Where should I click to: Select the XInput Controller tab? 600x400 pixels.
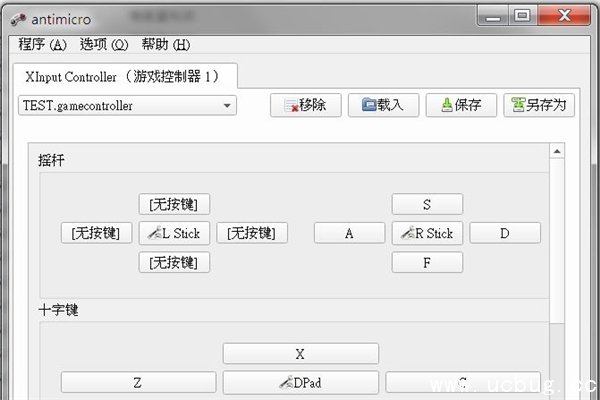[x=127, y=75]
